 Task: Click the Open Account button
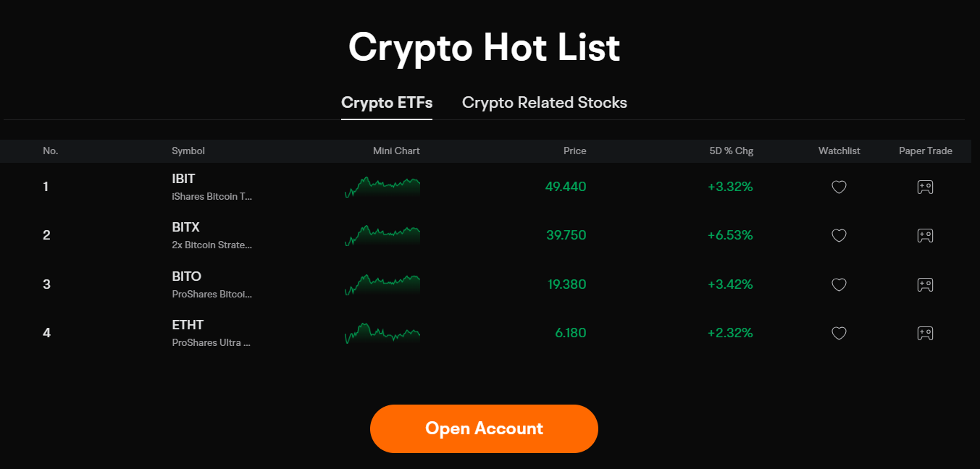pos(484,428)
